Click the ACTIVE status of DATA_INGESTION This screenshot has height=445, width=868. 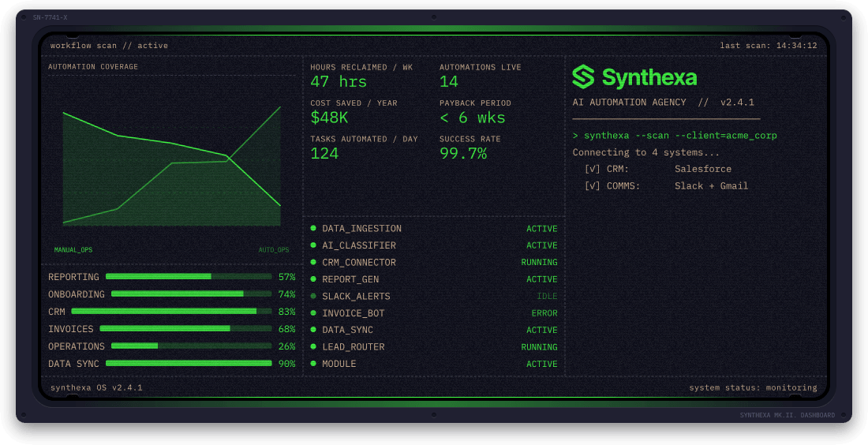[x=542, y=229]
